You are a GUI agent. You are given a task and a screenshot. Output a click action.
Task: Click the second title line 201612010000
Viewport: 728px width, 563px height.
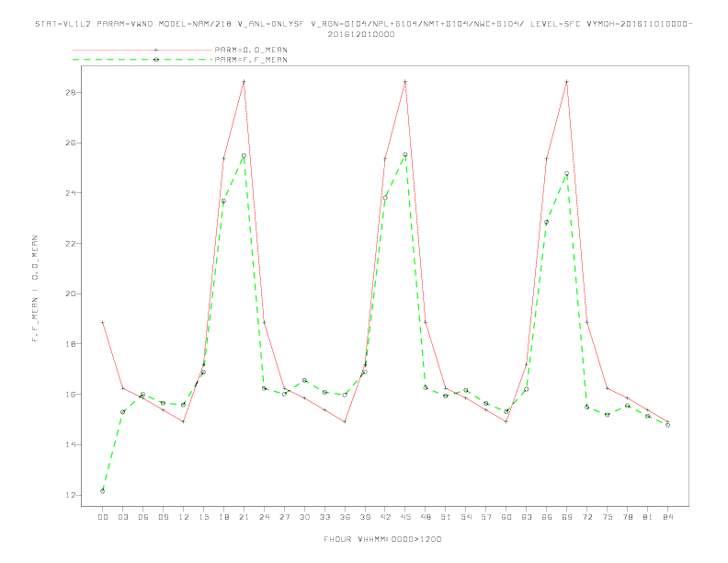(361, 34)
